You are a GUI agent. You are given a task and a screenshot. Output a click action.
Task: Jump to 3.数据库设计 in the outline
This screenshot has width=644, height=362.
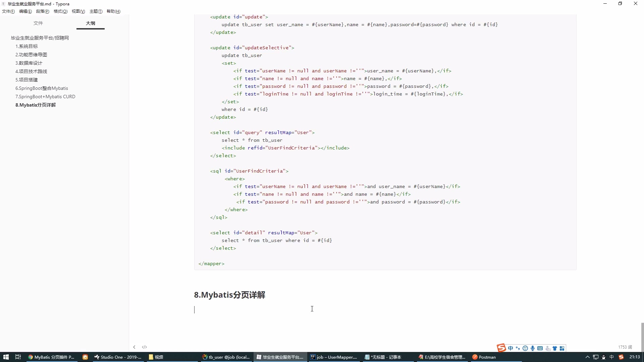[29, 63]
